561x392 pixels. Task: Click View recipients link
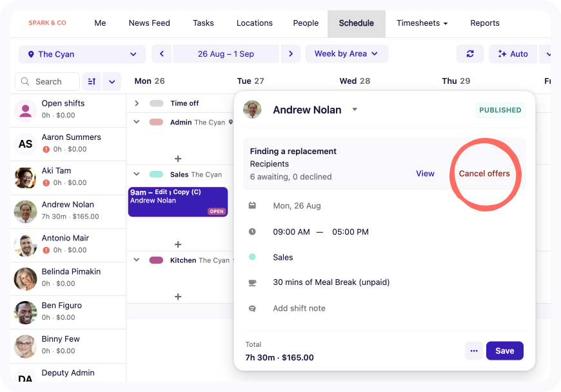click(425, 173)
